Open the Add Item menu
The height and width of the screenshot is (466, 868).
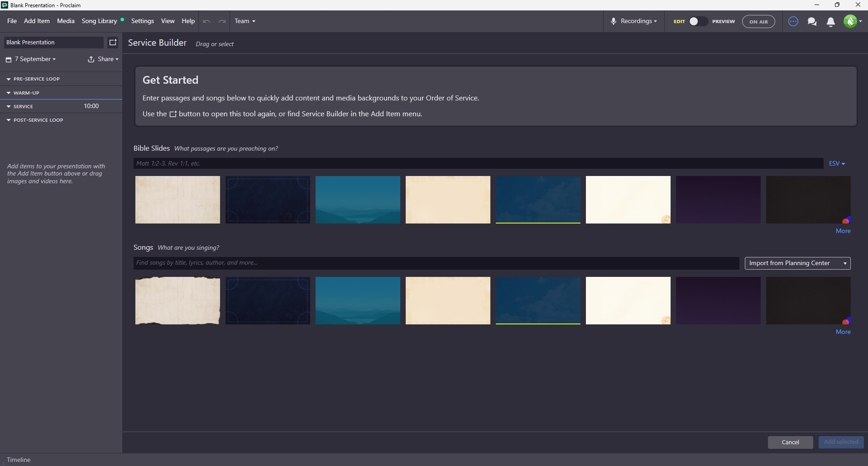(x=37, y=21)
